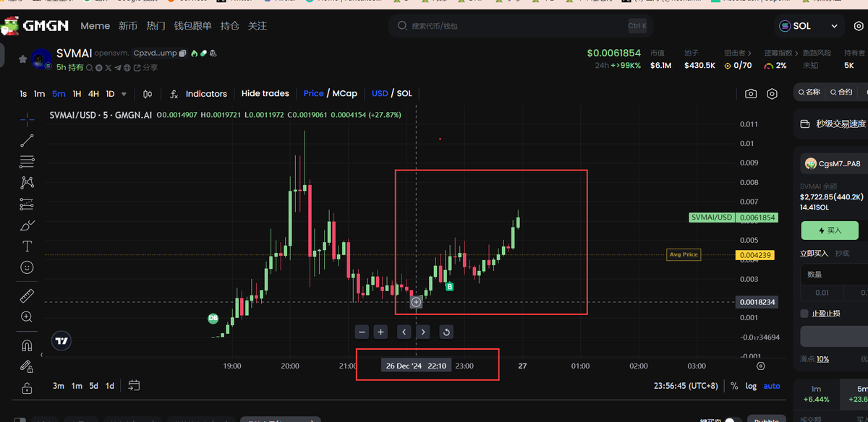Favorite SVMAI with the star icon
The height and width of the screenshot is (422, 868).
tap(22, 59)
